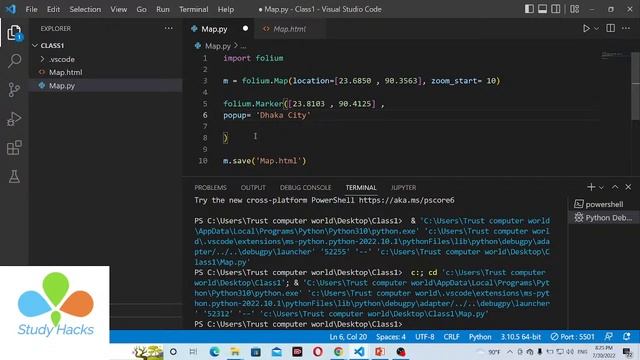Click the code minimap preview
Screen dimensions: 640x360
tap(612, 55)
